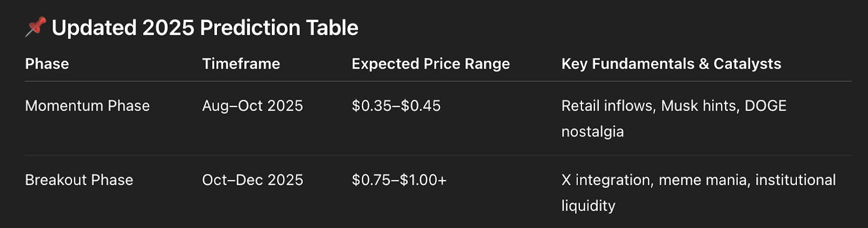Image resolution: width=868 pixels, height=228 pixels.
Task: Select the Breakout Phase cell
Action: [x=79, y=180]
